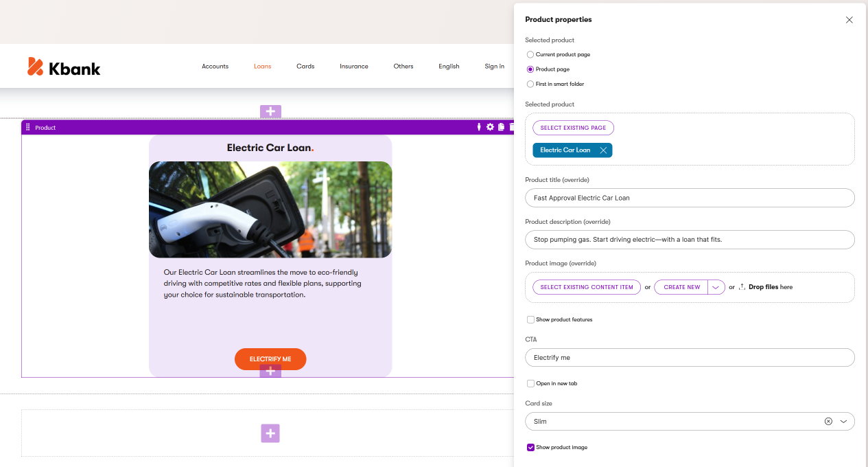Click the ELECTRIFY ME button
This screenshot has height=467, width=868.
point(270,358)
